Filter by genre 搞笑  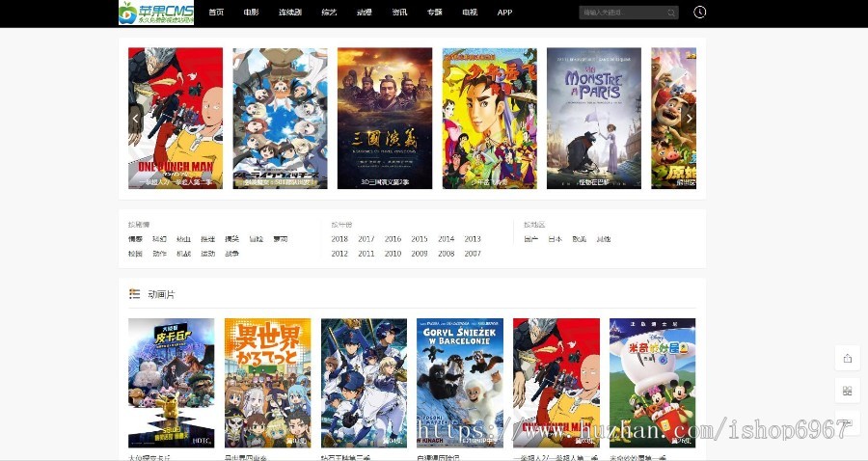click(x=231, y=239)
